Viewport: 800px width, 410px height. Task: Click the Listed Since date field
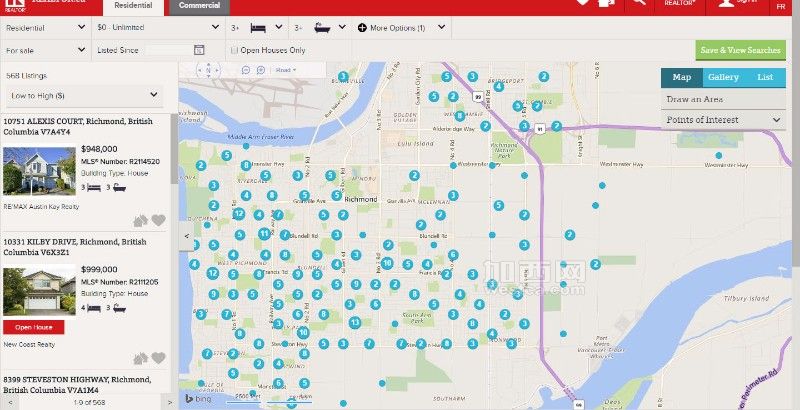[x=168, y=50]
